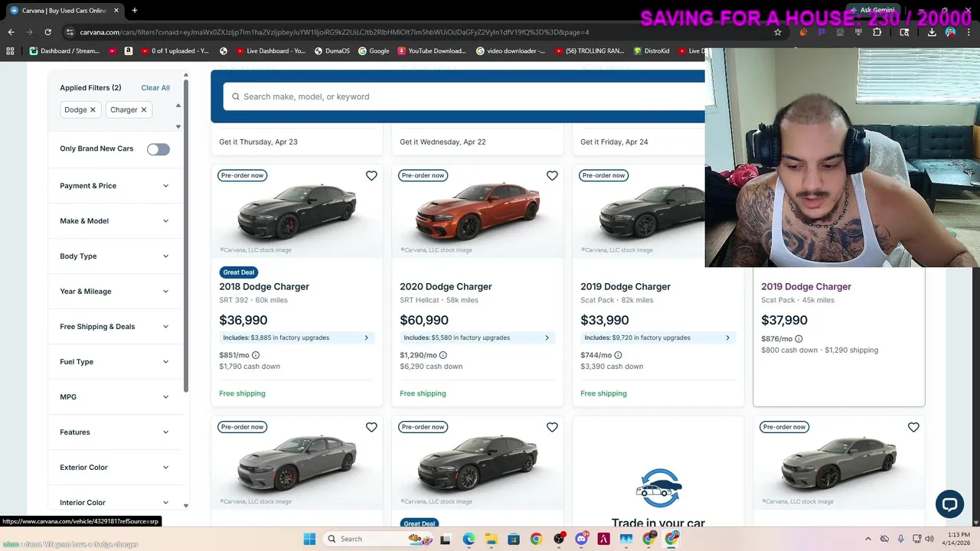The image size is (980, 551).
Task: Click the Trade in your car promo card
Action: (658, 471)
